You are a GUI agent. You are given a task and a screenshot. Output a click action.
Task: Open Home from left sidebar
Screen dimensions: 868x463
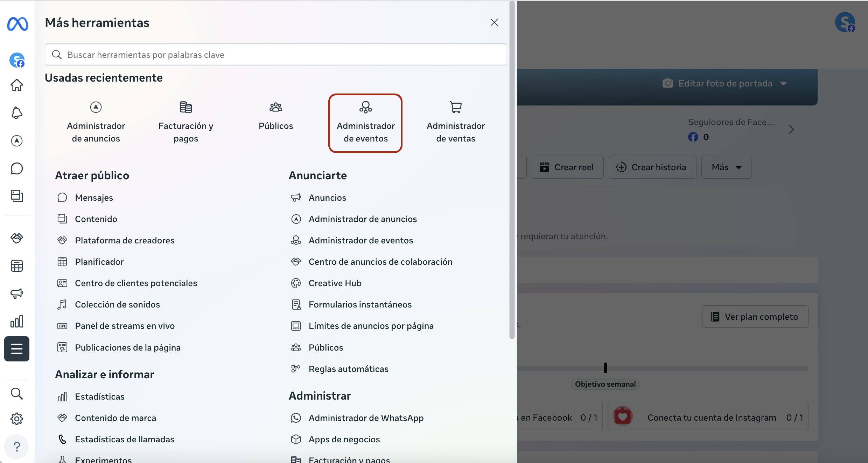click(17, 85)
